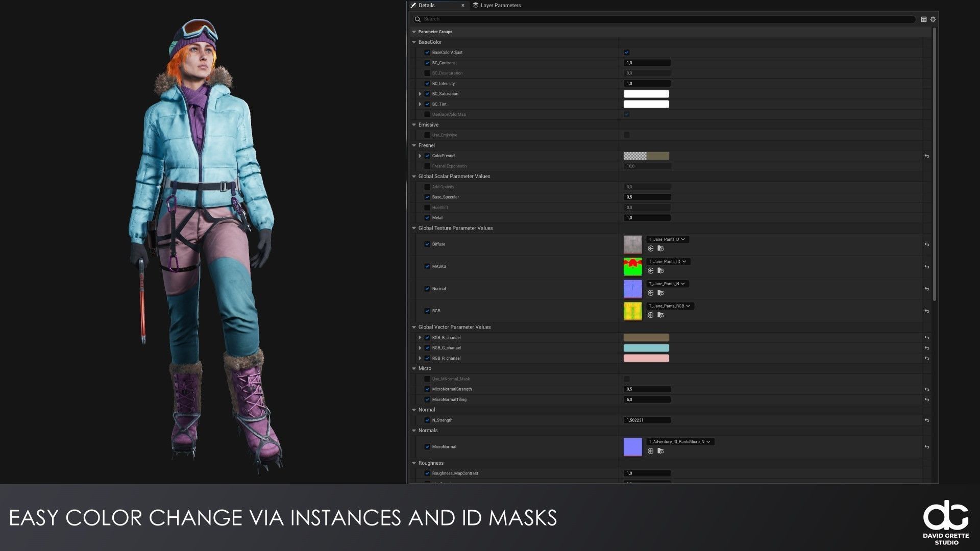Open property matrix grid view icon
This screenshot has height=551, width=980.
pyautogui.click(x=923, y=19)
